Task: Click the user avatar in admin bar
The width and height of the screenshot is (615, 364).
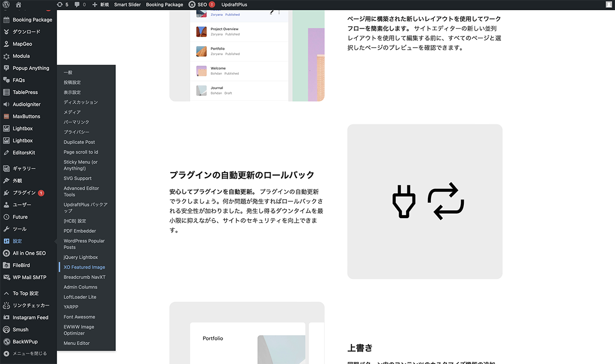Action: click(608, 5)
